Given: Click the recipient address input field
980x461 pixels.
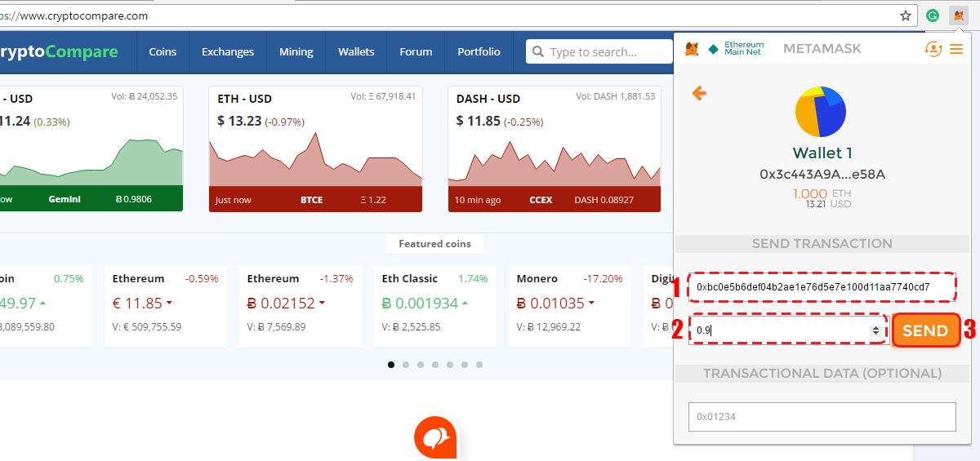Looking at the screenshot, I should pyautogui.click(x=822, y=287).
